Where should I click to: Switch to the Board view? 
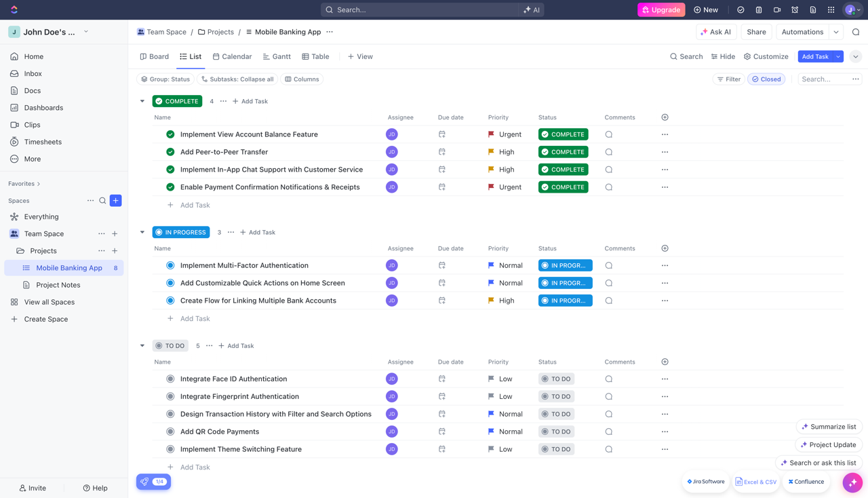click(154, 56)
